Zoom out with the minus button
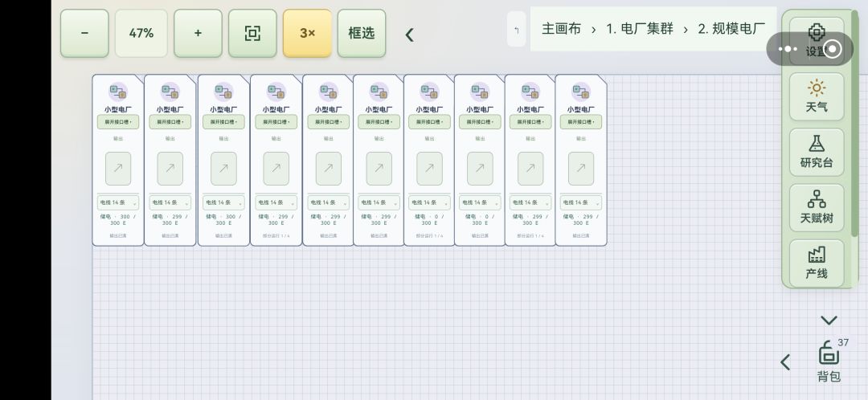The height and width of the screenshot is (400, 868). coord(84,33)
